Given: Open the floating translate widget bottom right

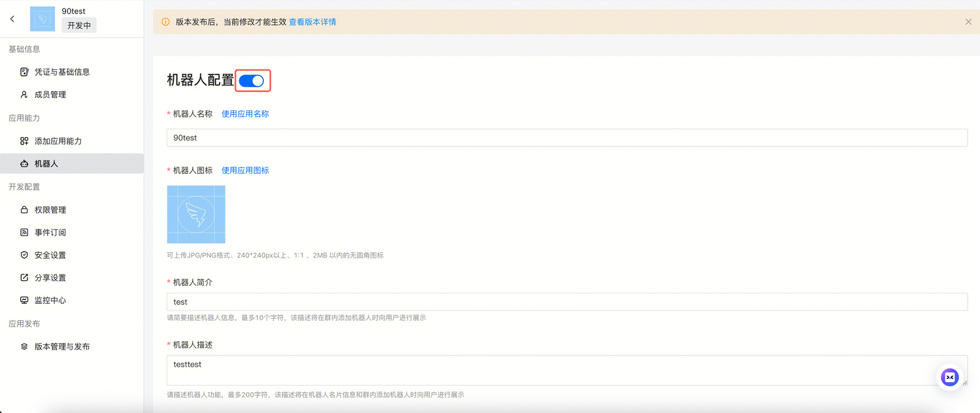Looking at the screenshot, I should [x=949, y=377].
